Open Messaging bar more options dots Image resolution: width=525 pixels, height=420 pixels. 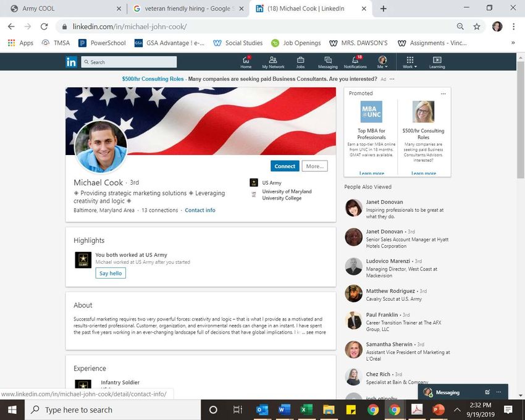click(498, 392)
